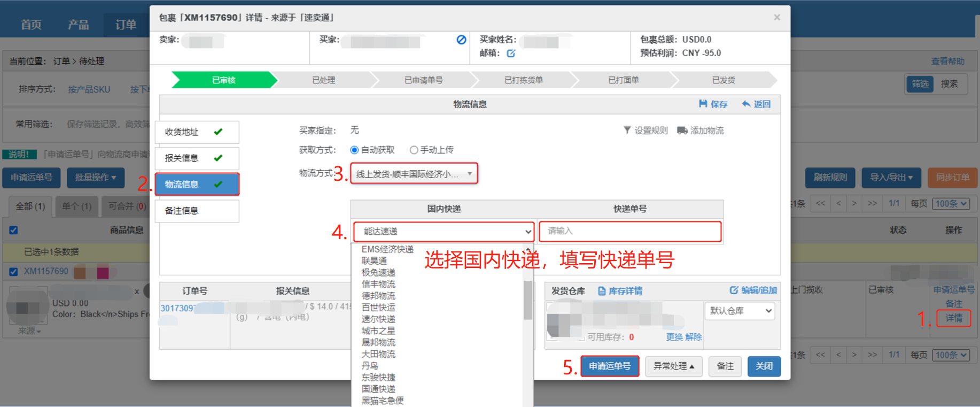
Task: Select the 手动上传 radio button
Action: pyautogui.click(x=414, y=150)
